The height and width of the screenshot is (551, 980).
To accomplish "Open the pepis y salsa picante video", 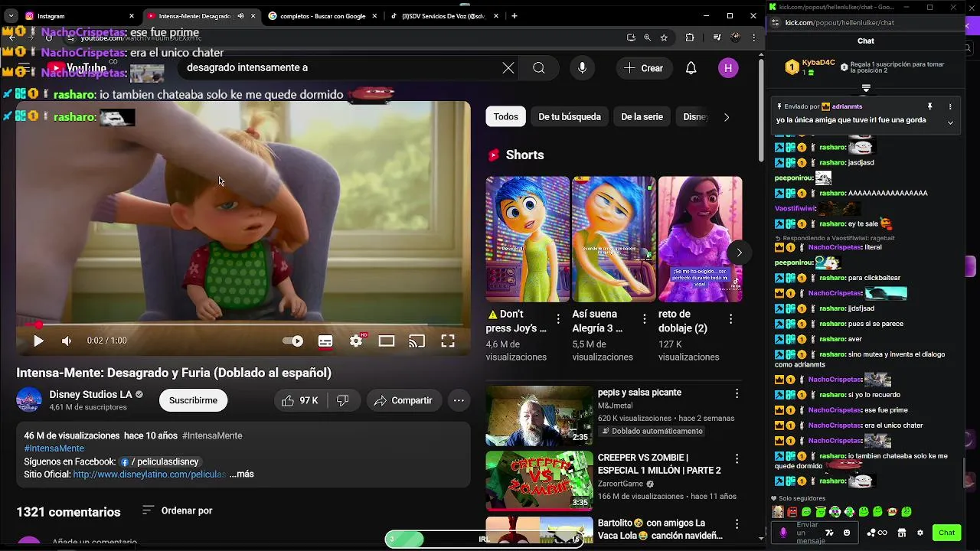I will pyautogui.click(x=539, y=416).
